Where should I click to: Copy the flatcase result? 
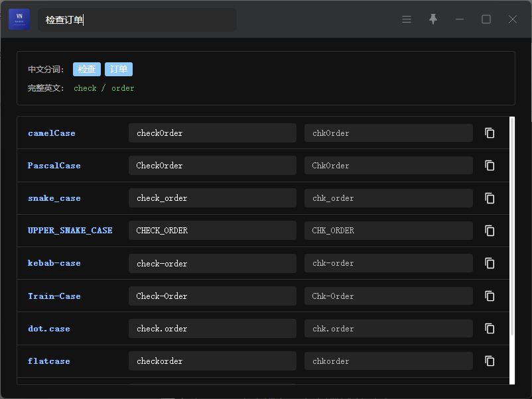coord(490,361)
